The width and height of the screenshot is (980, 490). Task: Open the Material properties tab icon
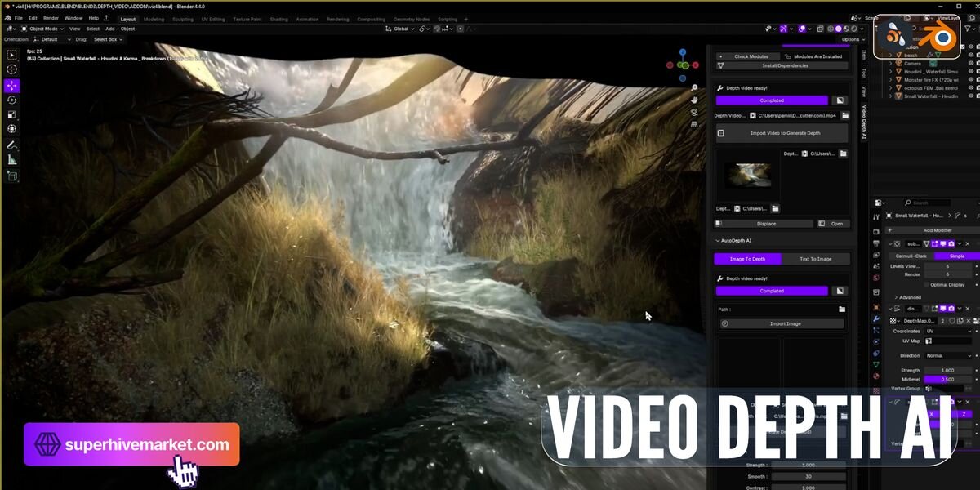coord(876,376)
